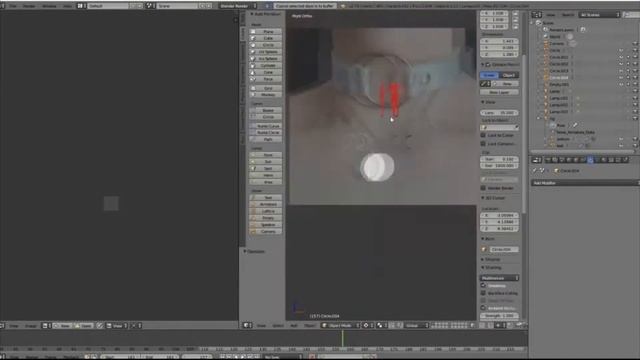Adjust the Lens value slider
The height and width of the screenshot is (360, 640).
[500, 113]
